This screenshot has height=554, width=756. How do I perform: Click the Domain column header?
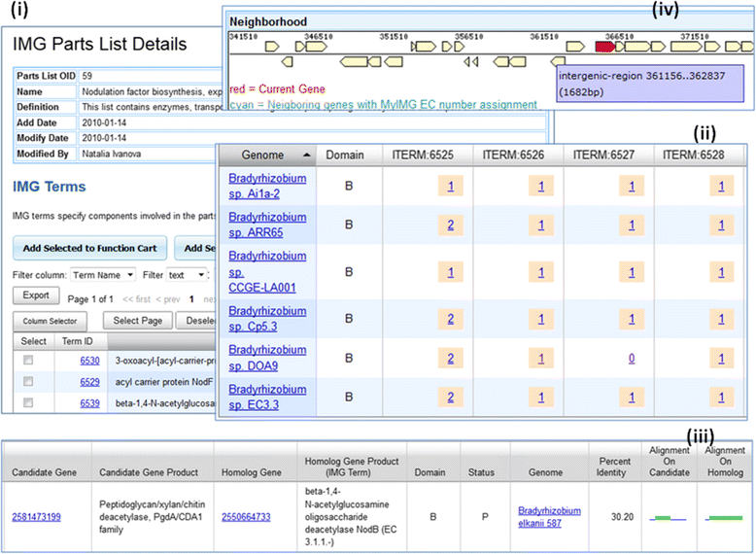(x=349, y=155)
